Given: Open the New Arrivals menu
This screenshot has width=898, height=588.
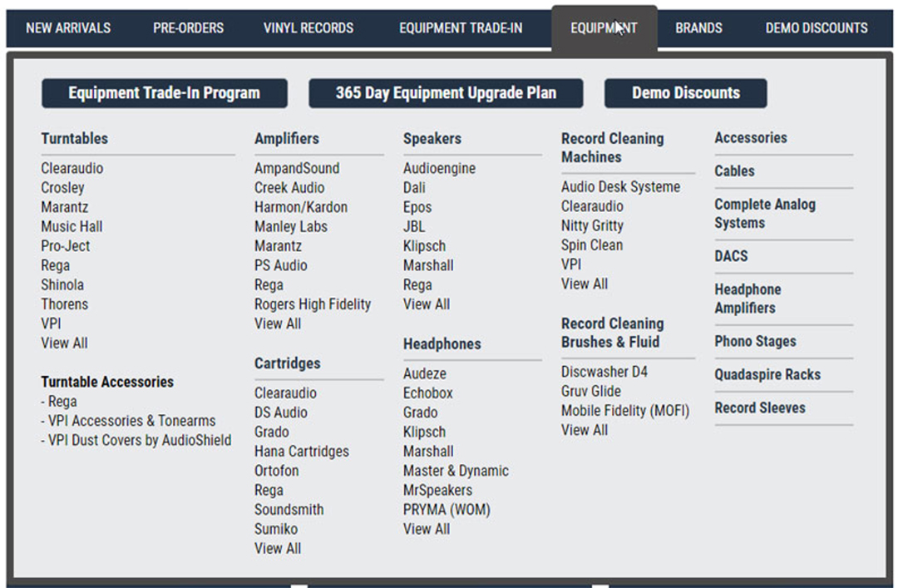Looking at the screenshot, I should (x=68, y=28).
